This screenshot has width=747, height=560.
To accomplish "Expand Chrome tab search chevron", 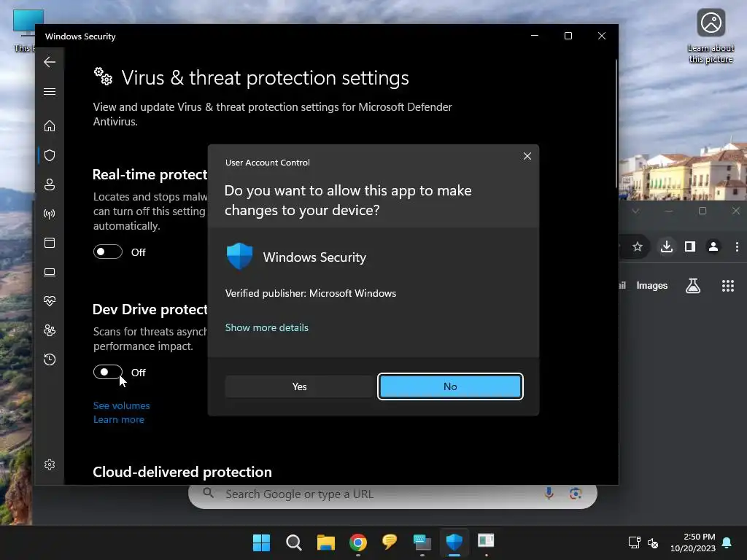I will (635, 211).
